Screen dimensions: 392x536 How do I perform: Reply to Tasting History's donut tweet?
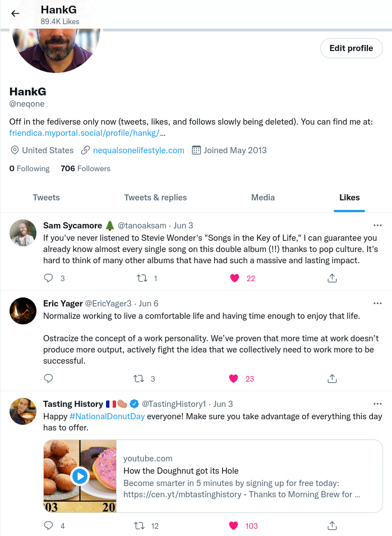point(48,526)
